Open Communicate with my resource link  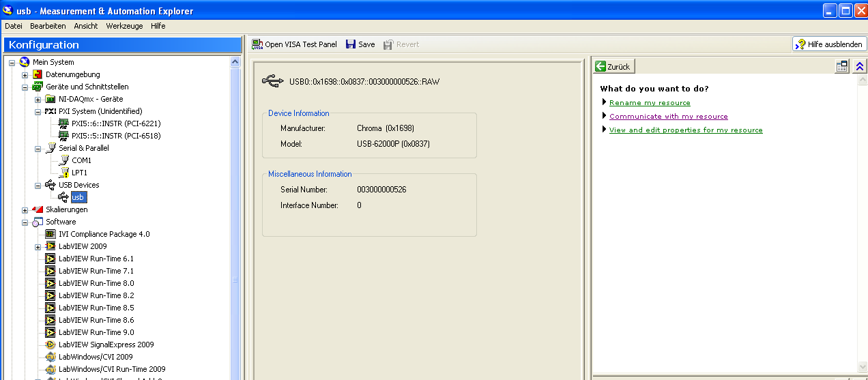(x=669, y=116)
